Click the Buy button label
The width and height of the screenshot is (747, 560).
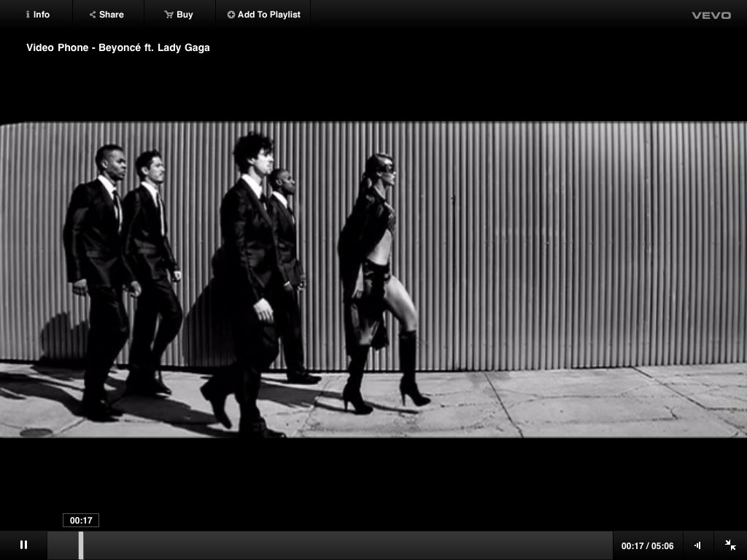(x=185, y=15)
